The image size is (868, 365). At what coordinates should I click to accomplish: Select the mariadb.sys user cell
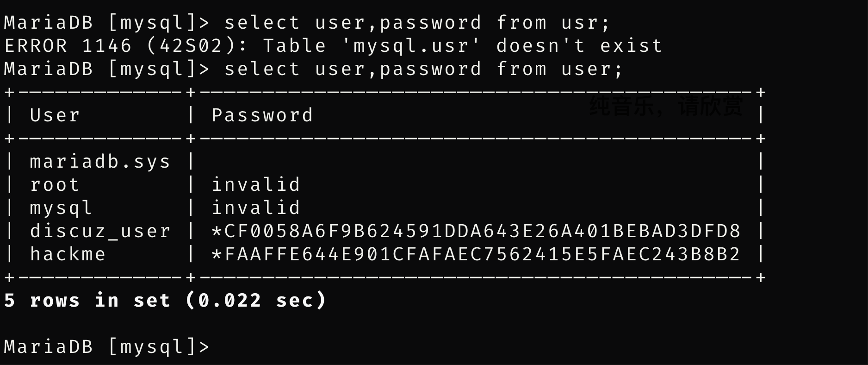(100, 162)
